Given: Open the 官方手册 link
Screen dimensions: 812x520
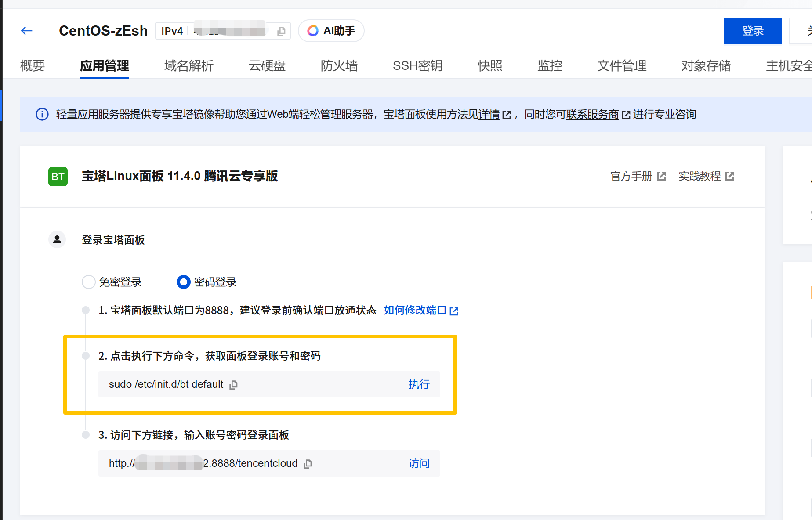Looking at the screenshot, I should click(x=638, y=176).
